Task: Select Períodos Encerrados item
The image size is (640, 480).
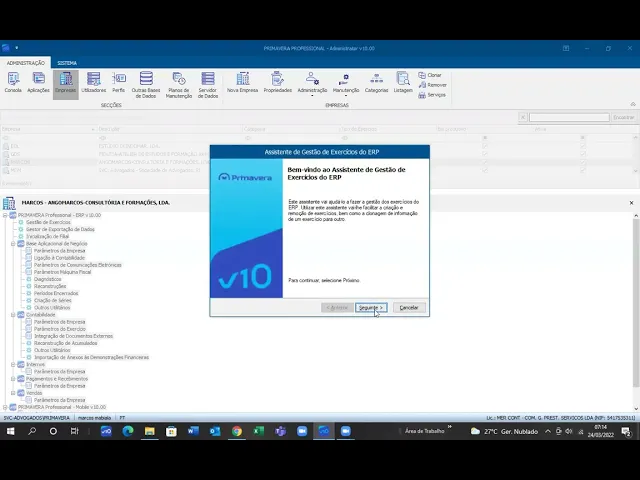Action: [56, 293]
